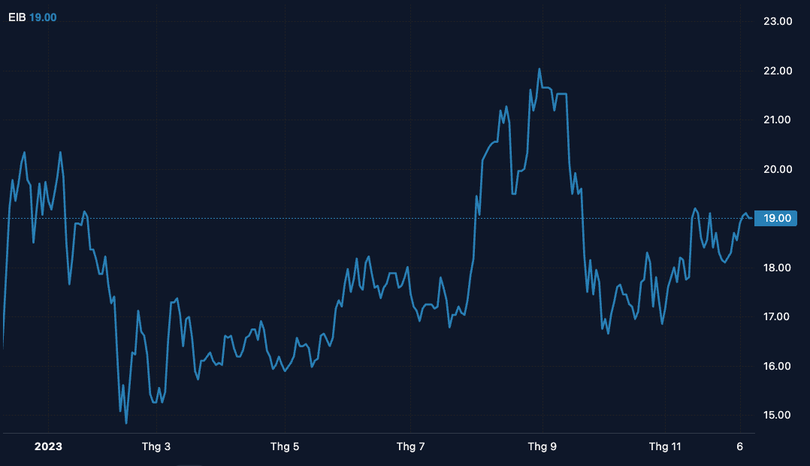
Task: Select the Thg 5 time axis marker
Action: click(x=283, y=446)
